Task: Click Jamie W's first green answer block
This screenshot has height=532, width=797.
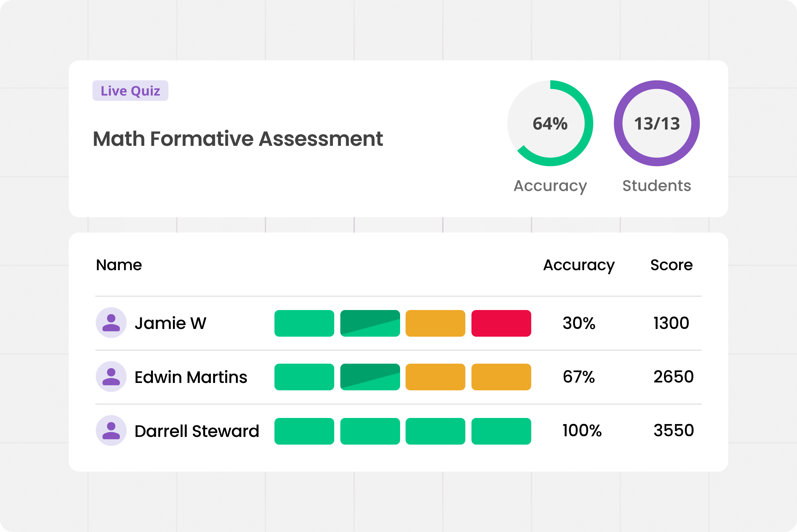Action: point(304,323)
